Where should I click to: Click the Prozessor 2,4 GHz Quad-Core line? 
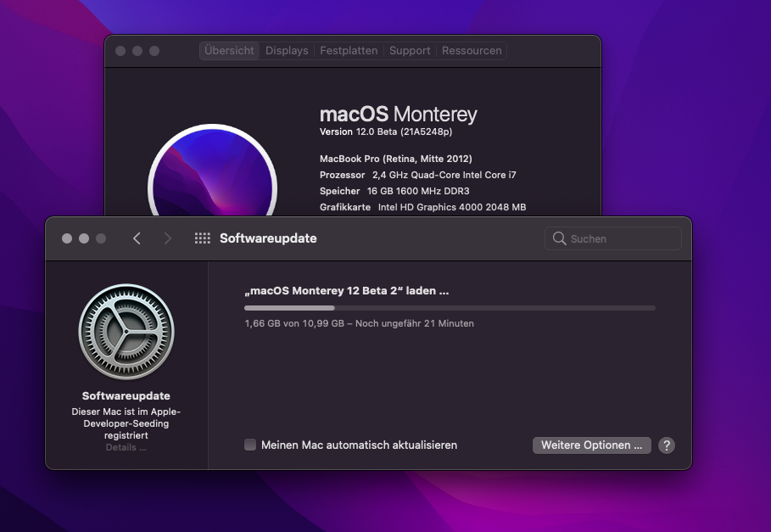(x=418, y=175)
